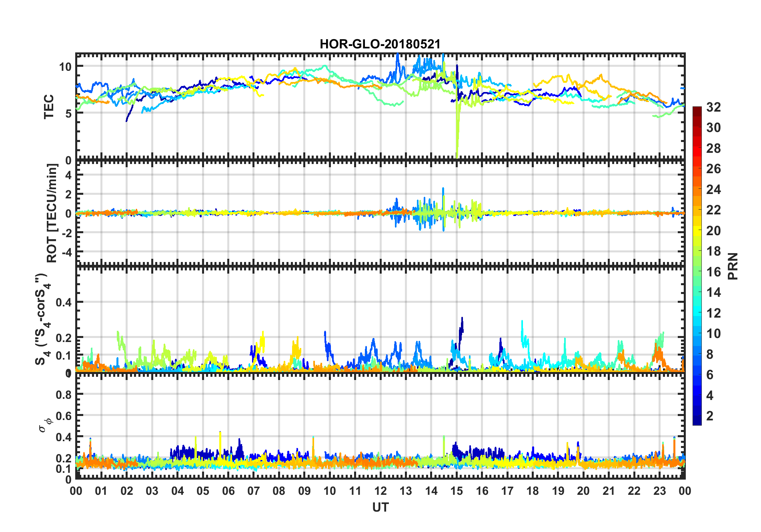Click the PRN colorbar gradient

(x=697, y=266)
